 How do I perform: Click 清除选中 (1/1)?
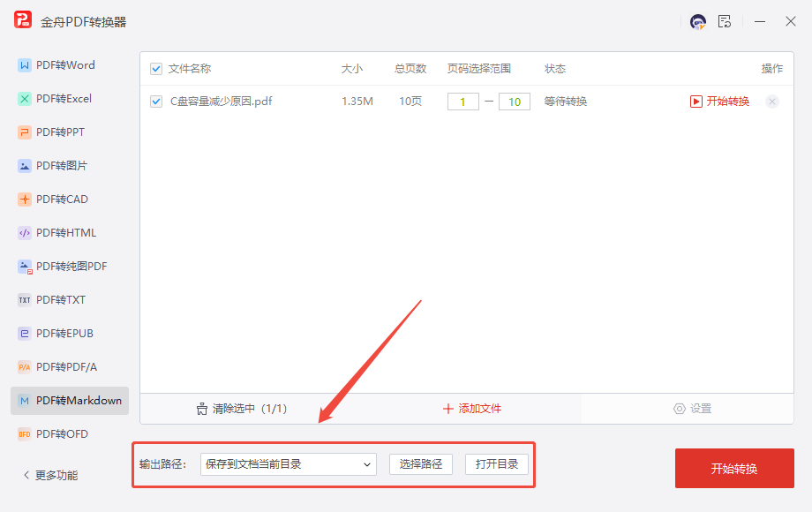click(242, 409)
